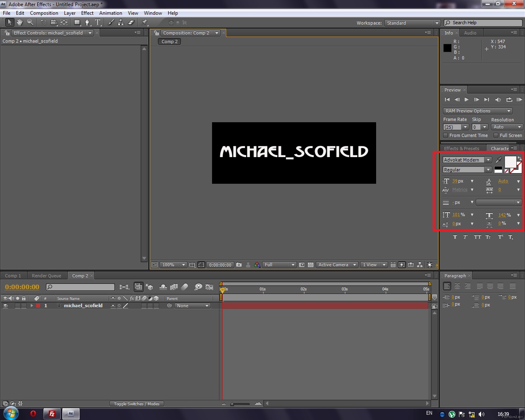This screenshot has height=420, width=525.
Task: Show channel and color management settings
Action: tap(257, 265)
